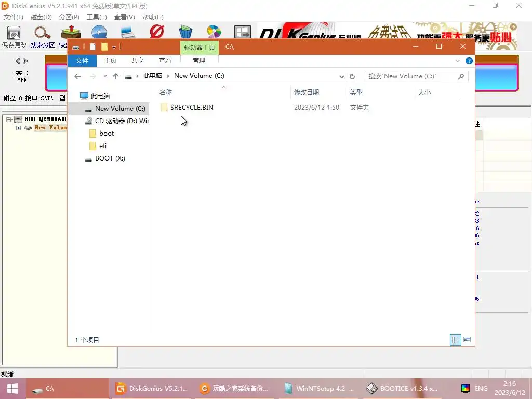Click the previous disk left arrow in DiskGenius
The height and width of the screenshot is (399, 532).
(x=18, y=61)
